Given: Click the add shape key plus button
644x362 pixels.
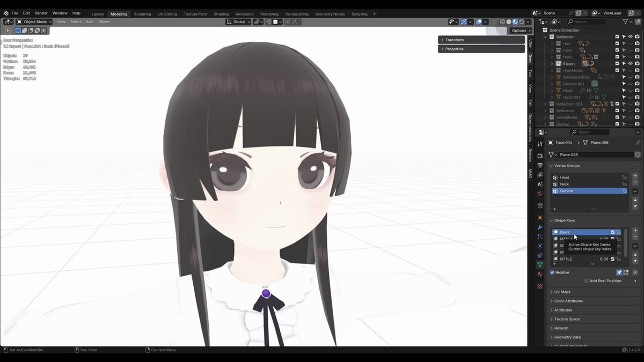Looking at the screenshot, I should [635, 230].
